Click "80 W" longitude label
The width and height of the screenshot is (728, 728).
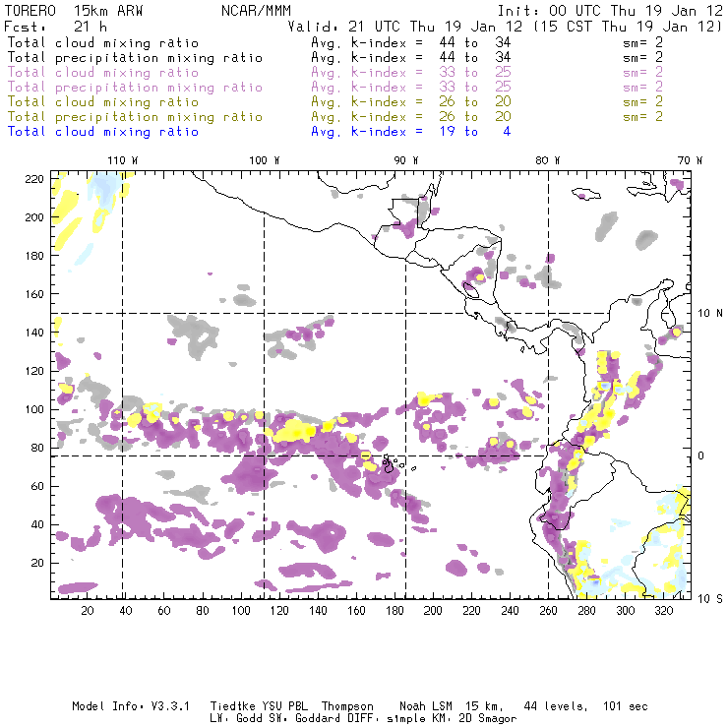tap(547, 160)
